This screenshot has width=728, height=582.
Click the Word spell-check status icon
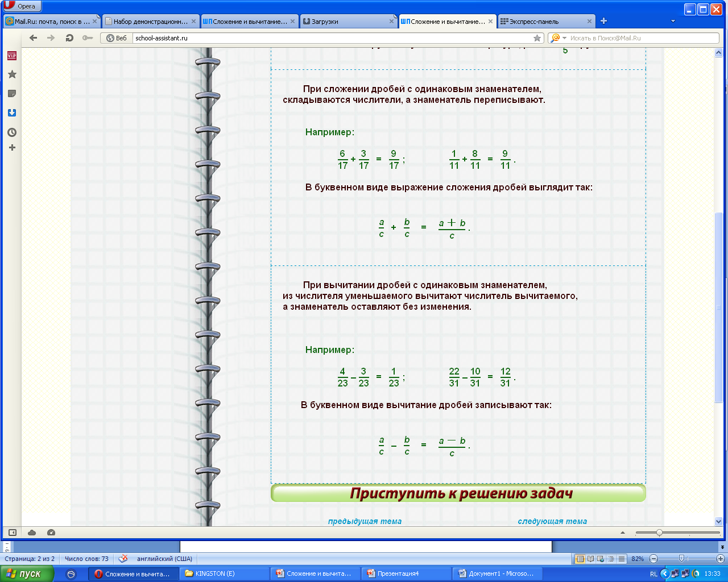(x=123, y=559)
